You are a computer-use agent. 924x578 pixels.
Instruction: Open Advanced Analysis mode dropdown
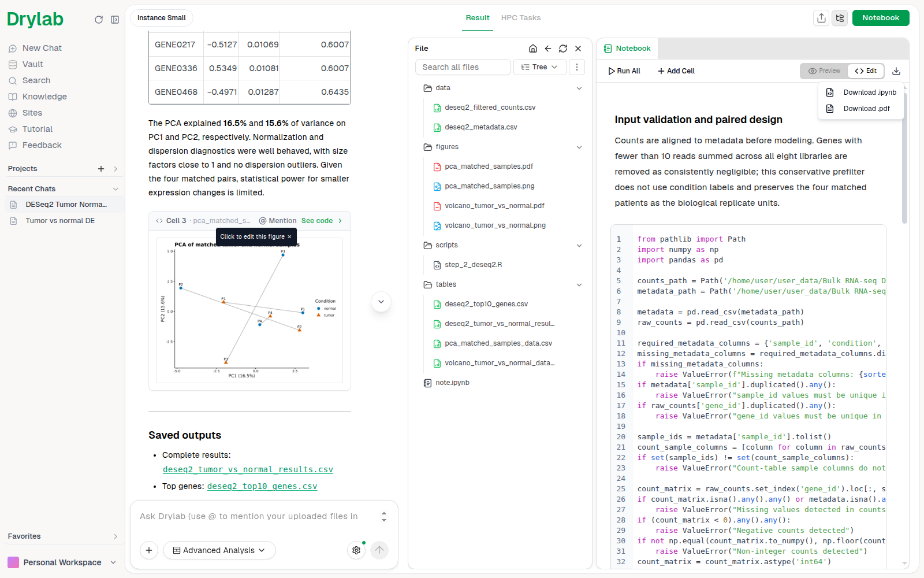(219, 550)
